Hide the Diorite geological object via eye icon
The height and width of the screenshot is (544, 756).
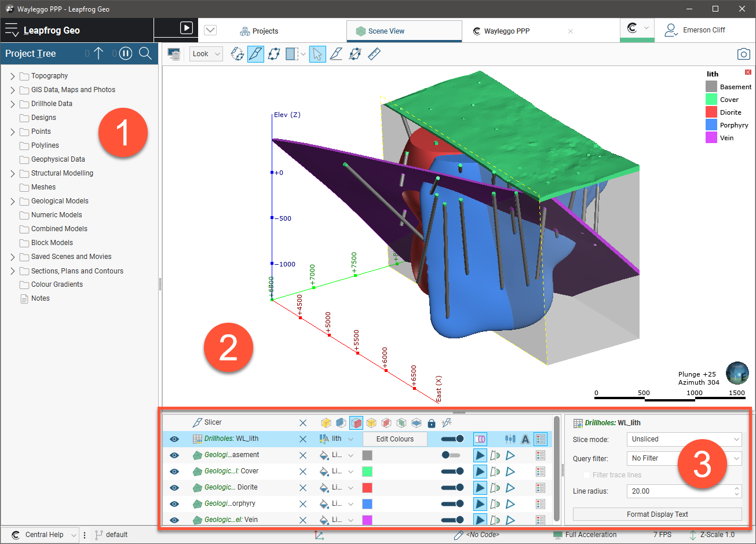(174, 488)
